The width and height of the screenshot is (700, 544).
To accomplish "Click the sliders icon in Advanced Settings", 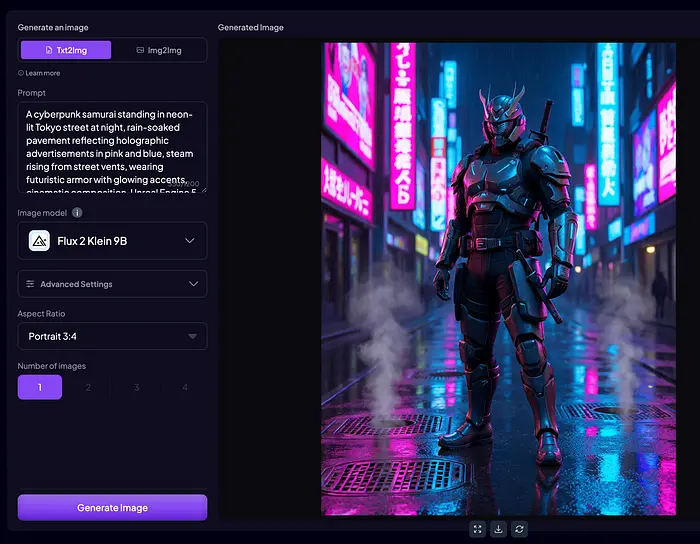I will coord(31,284).
